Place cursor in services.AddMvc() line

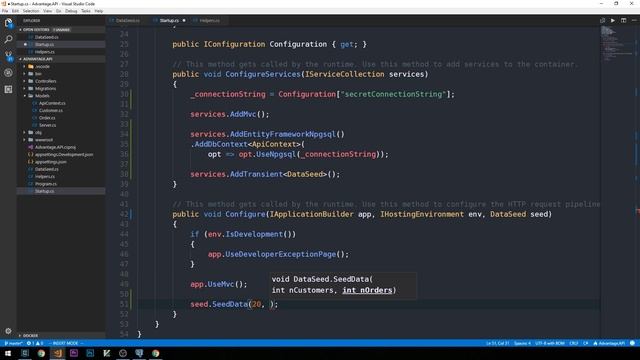[x=229, y=114]
